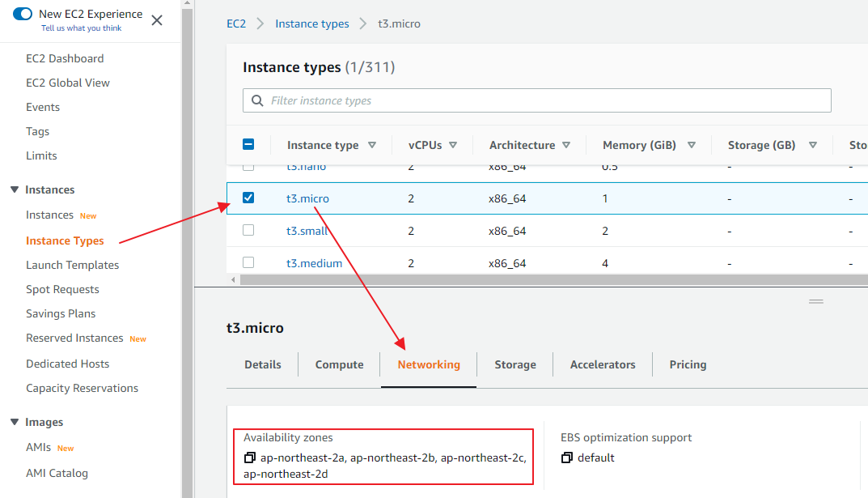Sort by Architecture column arrow
Screen dimensions: 868x498
click(565, 145)
